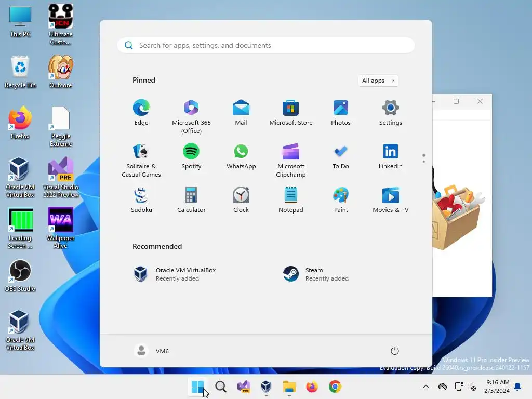532x399 pixels.
Task: Select This PC desktop icon
Action: (20, 22)
